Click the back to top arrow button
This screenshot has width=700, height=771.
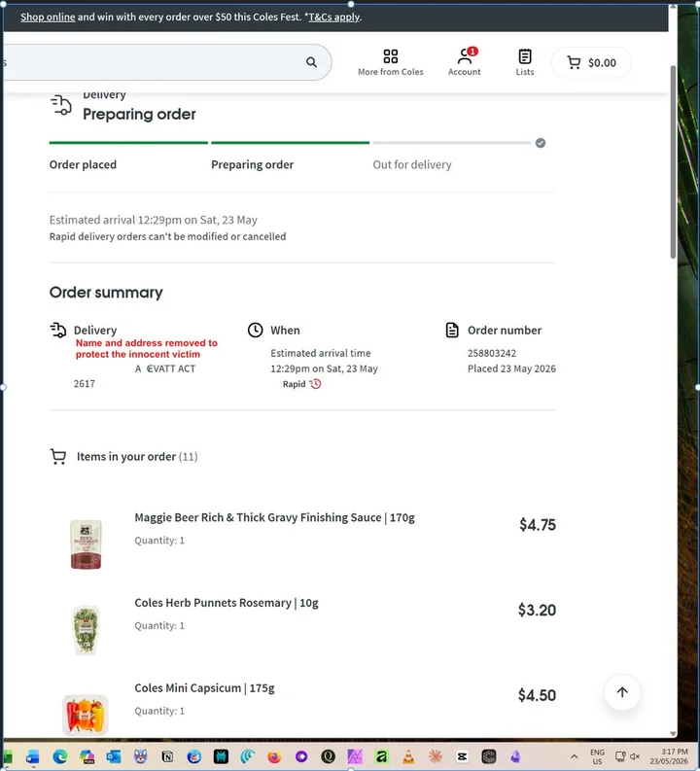click(x=622, y=692)
